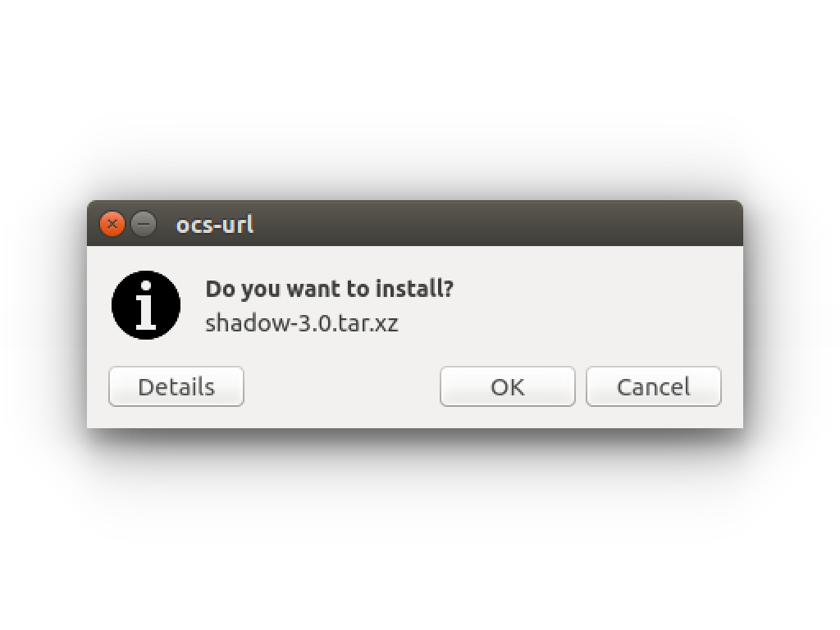Click the black information icon
Screen dimensions: 840x630
[146, 305]
